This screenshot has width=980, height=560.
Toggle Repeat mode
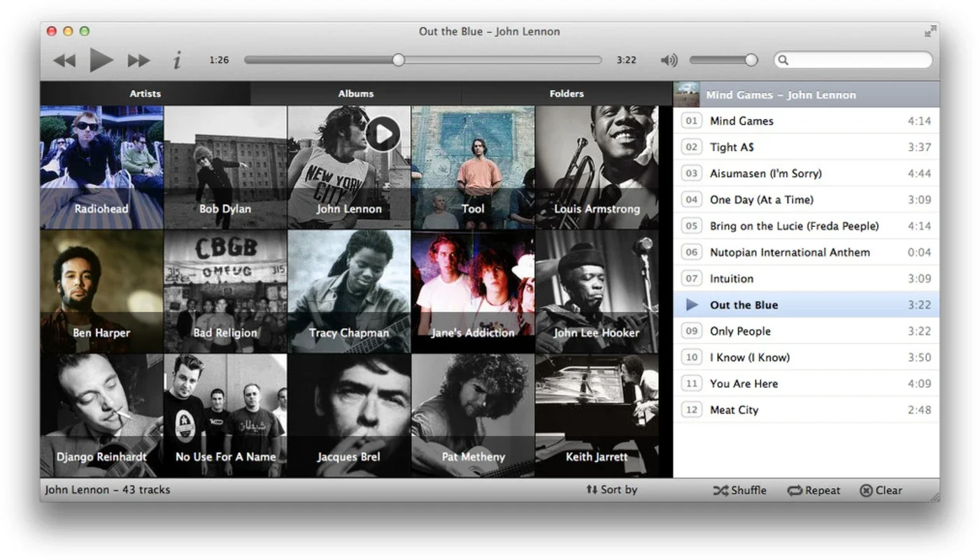(814, 490)
